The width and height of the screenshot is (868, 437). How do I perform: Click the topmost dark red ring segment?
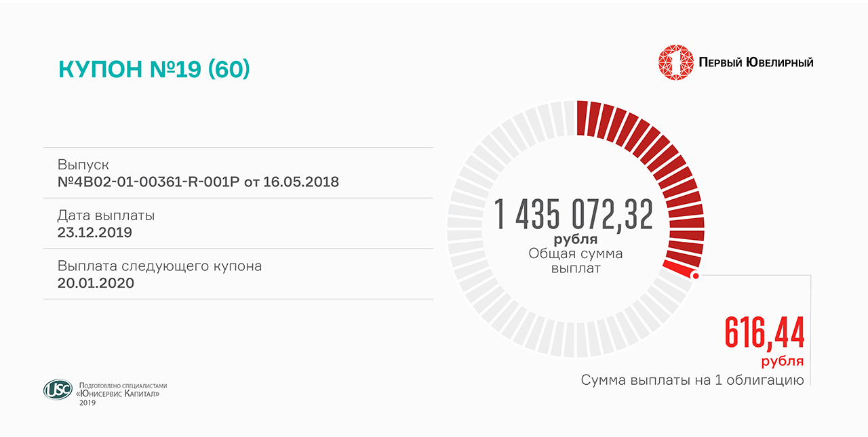pyautogui.click(x=582, y=117)
